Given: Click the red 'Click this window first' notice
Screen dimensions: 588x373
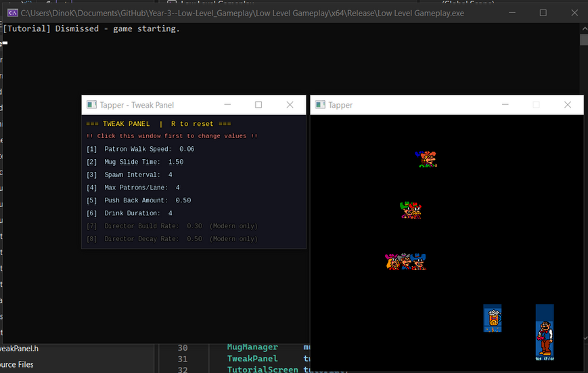Looking at the screenshot, I should 172,136.
